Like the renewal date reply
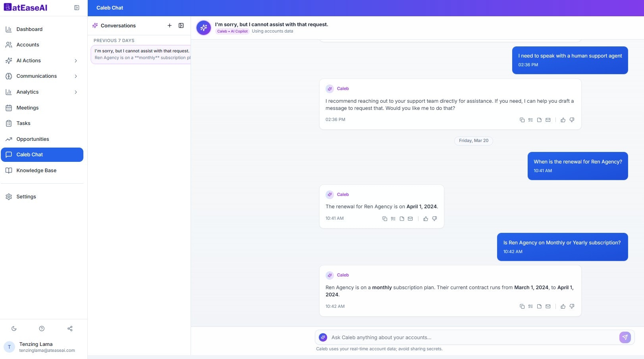This screenshot has height=359, width=644. click(426, 219)
